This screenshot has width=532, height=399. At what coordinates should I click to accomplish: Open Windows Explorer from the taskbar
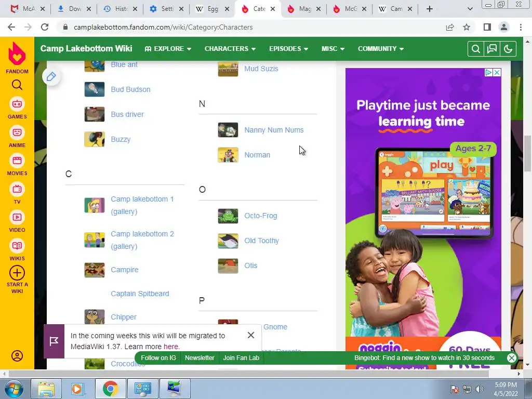(46, 389)
